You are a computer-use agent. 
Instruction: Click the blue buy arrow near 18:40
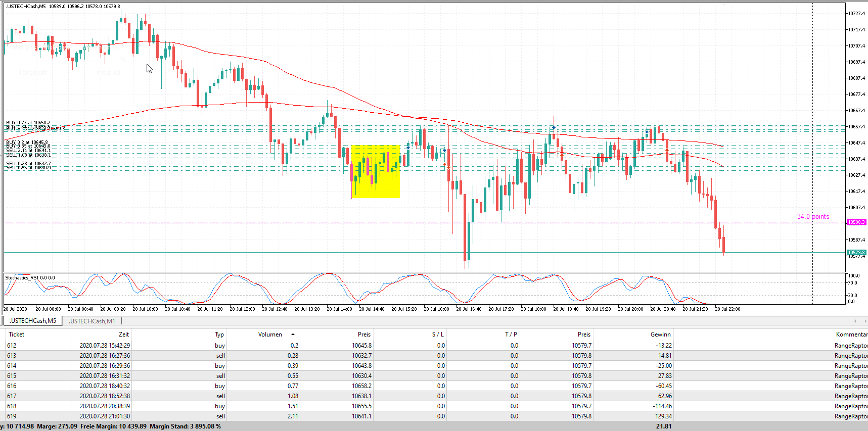554,127
